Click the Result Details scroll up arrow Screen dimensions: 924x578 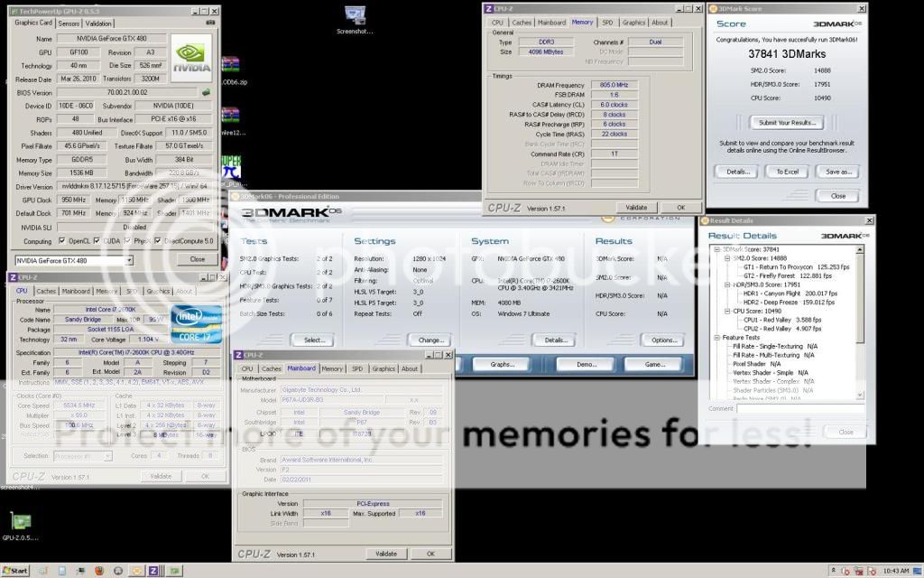[860, 250]
